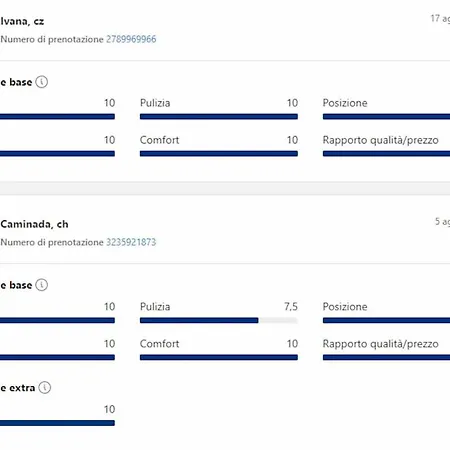Image resolution: width=450 pixels, height=450 pixels.
Task: Click the 7,5 Pulizia score value
Action: [291, 306]
